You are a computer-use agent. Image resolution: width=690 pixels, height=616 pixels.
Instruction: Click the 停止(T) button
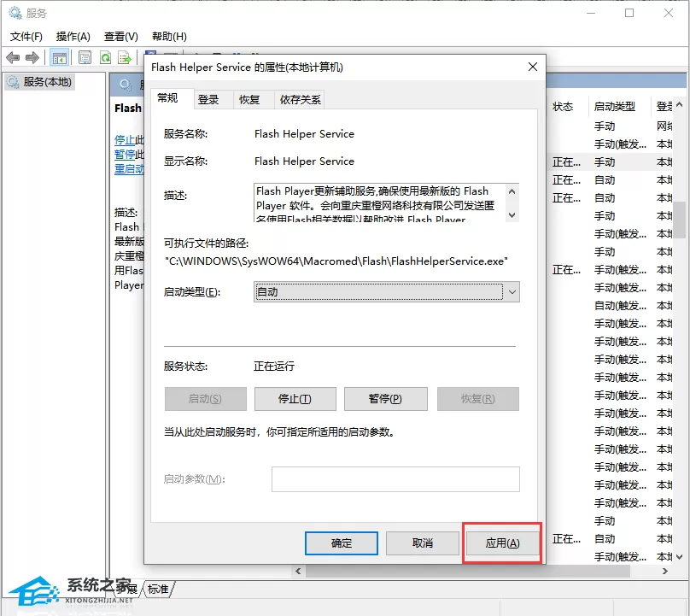click(295, 399)
